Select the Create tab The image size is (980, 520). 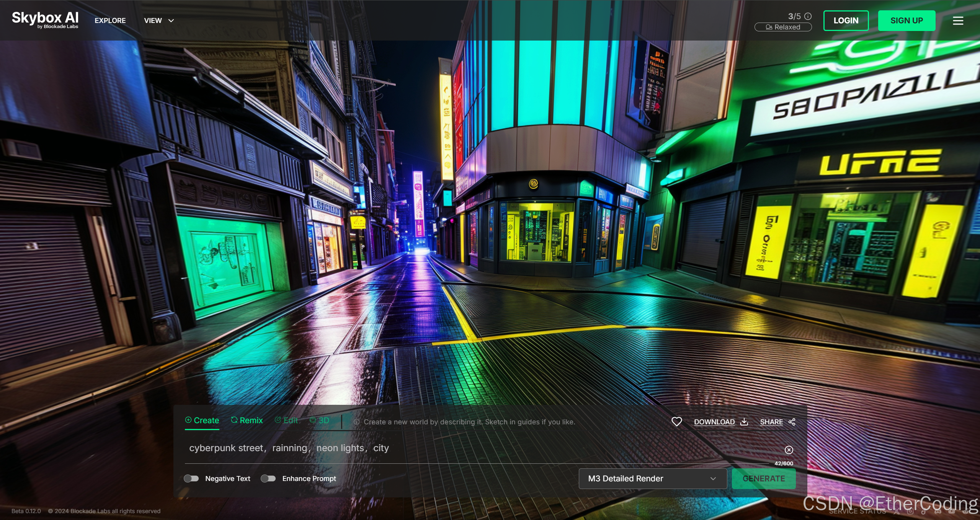pyautogui.click(x=202, y=420)
